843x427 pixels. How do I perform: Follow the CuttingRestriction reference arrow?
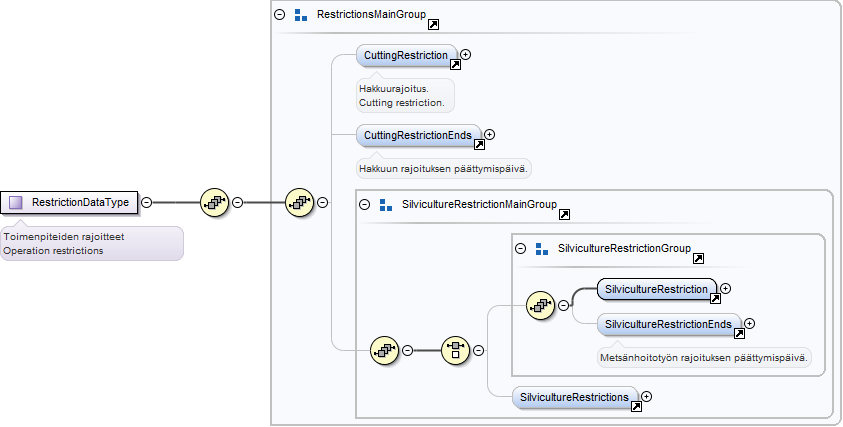(455, 65)
